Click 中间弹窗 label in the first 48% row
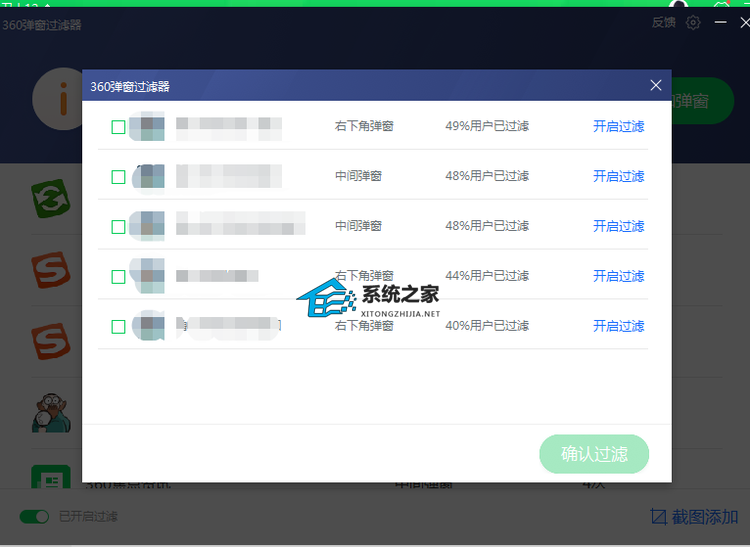The image size is (750, 547). coord(358,176)
